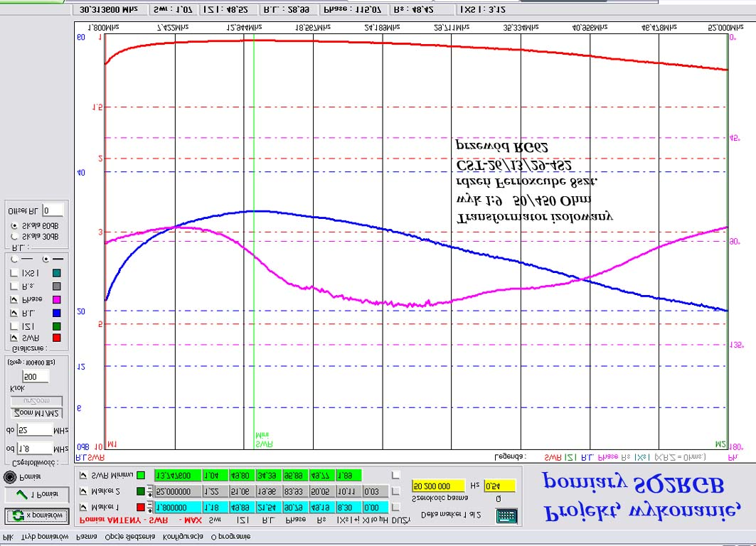Click SWR Minimu frequency cell 13.747600

tap(178, 476)
